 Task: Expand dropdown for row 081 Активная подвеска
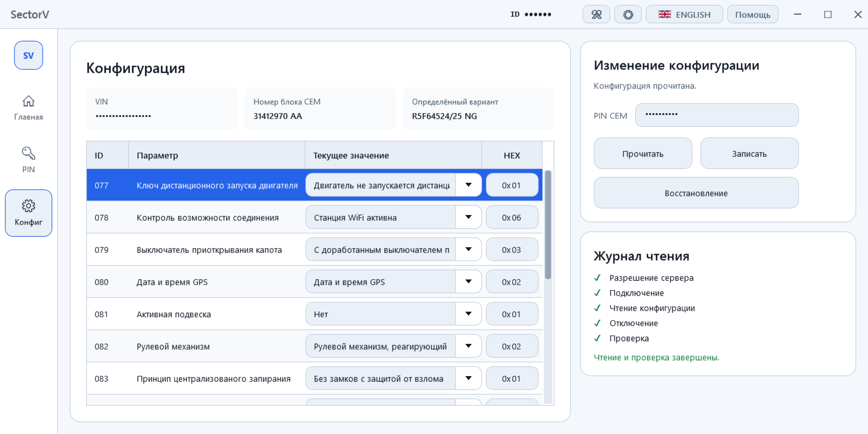pyautogui.click(x=469, y=314)
